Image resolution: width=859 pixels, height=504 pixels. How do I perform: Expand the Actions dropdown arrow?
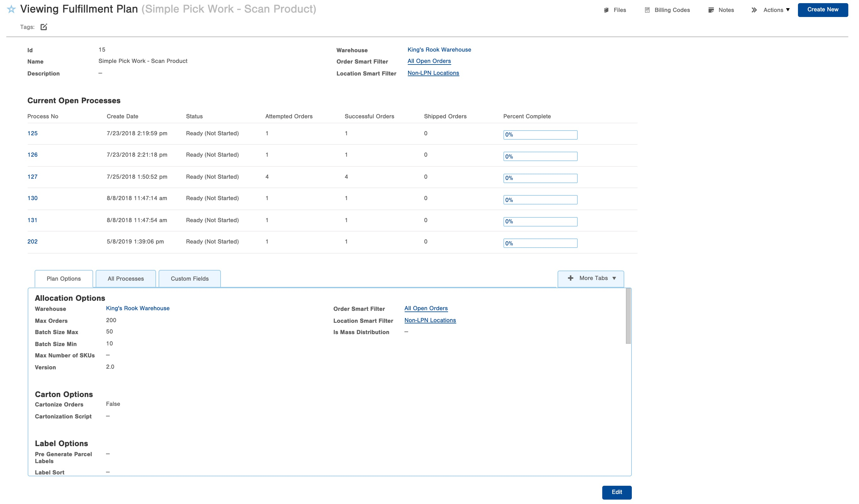click(788, 10)
